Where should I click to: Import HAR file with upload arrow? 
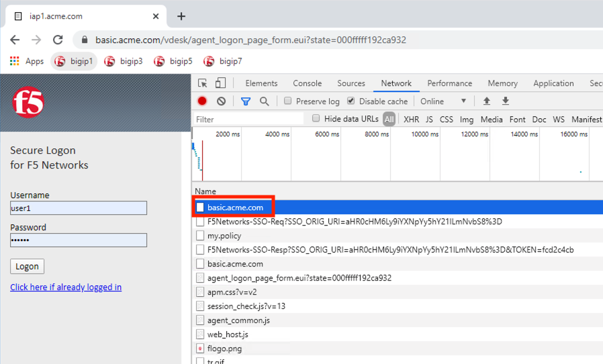(486, 101)
